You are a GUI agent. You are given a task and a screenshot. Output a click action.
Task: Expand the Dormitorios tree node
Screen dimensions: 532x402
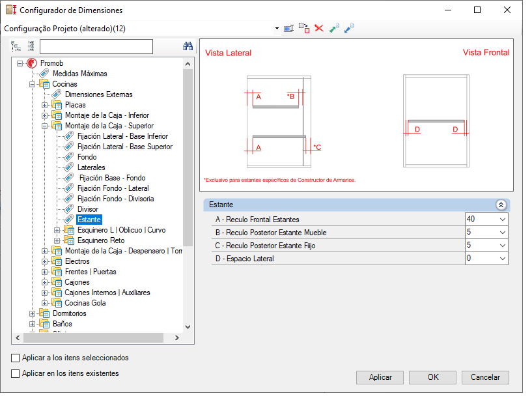(x=32, y=314)
